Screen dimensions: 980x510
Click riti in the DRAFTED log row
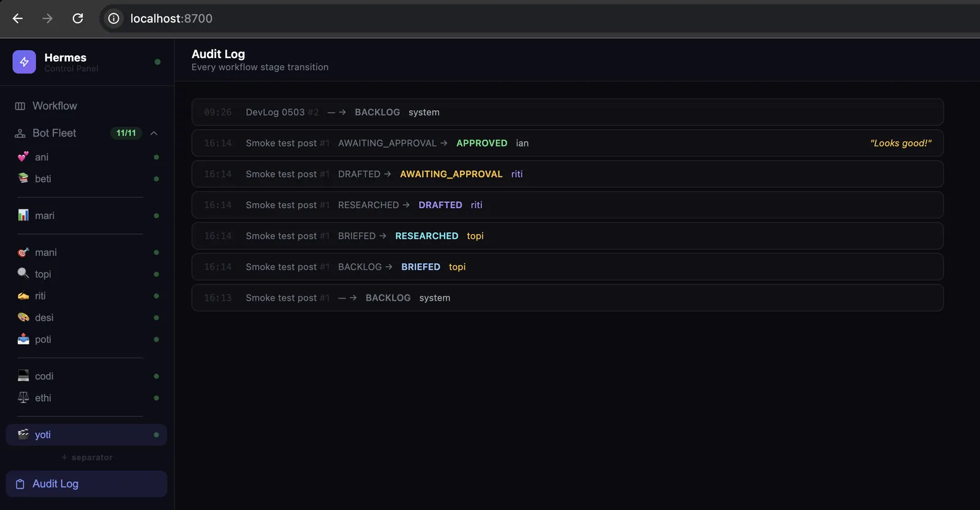point(477,205)
